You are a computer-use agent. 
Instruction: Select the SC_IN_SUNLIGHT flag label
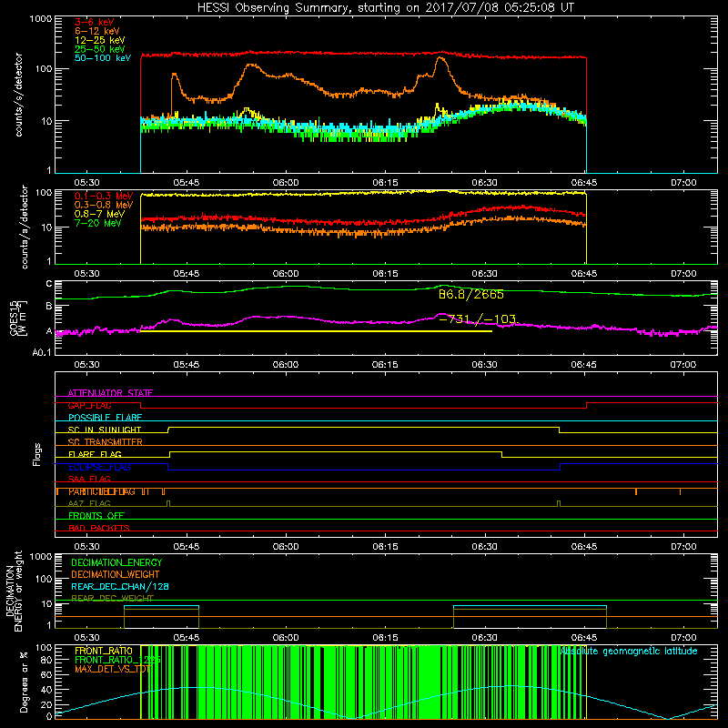point(105,430)
